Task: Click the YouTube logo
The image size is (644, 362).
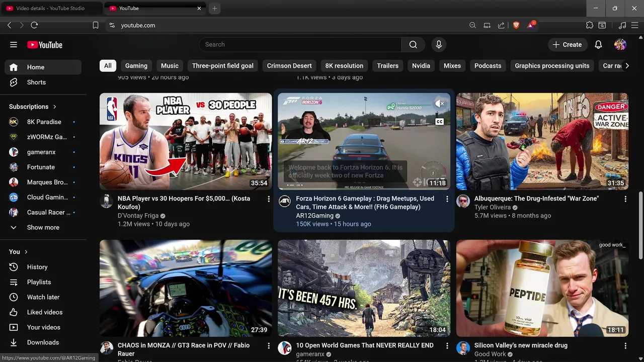Action: (x=45, y=45)
